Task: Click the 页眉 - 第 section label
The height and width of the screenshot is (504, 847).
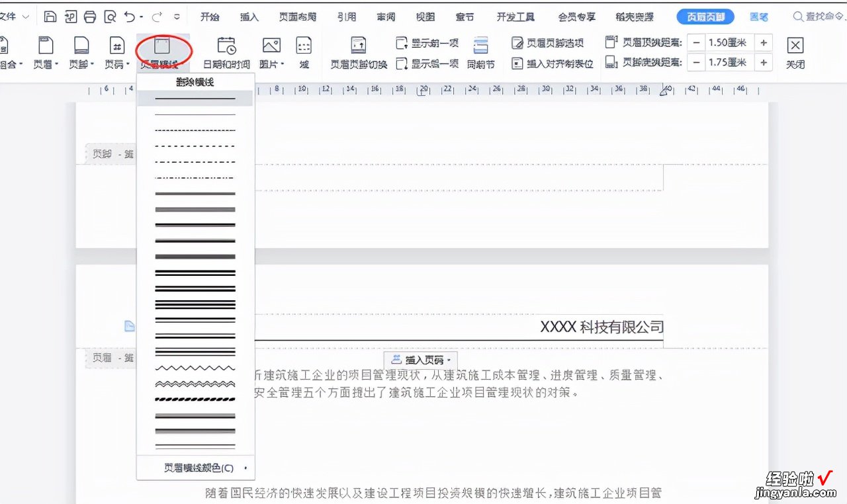Action: [x=112, y=358]
